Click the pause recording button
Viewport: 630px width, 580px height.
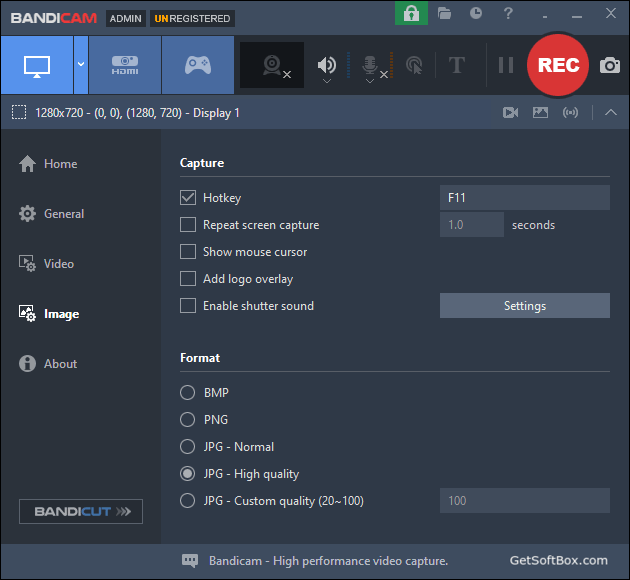pyautogui.click(x=506, y=65)
